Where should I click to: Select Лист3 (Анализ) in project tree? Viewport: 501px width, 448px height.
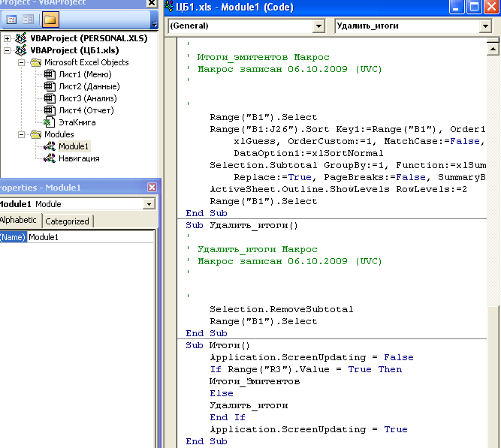pyautogui.click(x=88, y=98)
